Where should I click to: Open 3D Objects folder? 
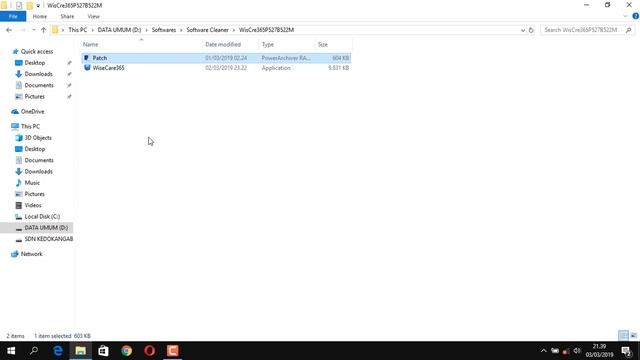pos(38,138)
